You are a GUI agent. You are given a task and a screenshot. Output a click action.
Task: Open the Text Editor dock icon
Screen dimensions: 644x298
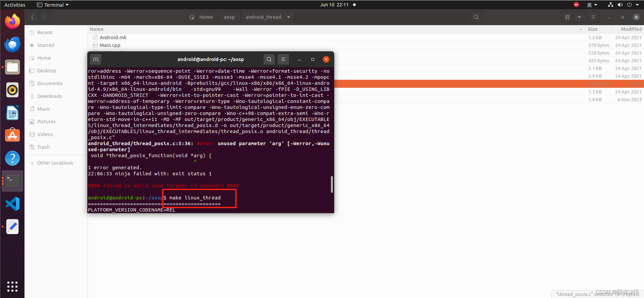(x=12, y=227)
